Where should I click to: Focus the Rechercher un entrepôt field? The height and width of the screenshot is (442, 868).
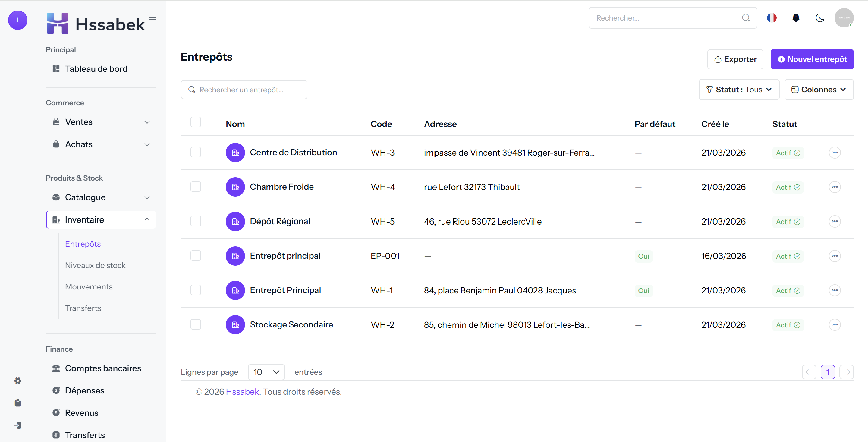pyautogui.click(x=244, y=90)
